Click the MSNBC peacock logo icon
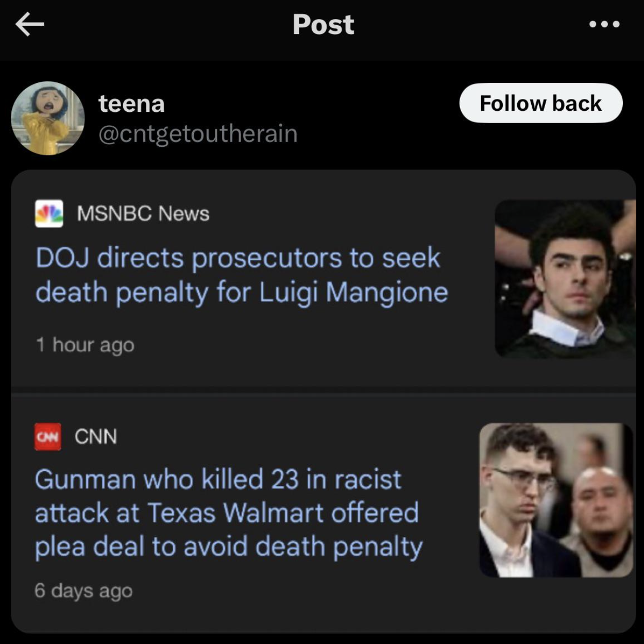The image size is (644, 644). tap(49, 213)
